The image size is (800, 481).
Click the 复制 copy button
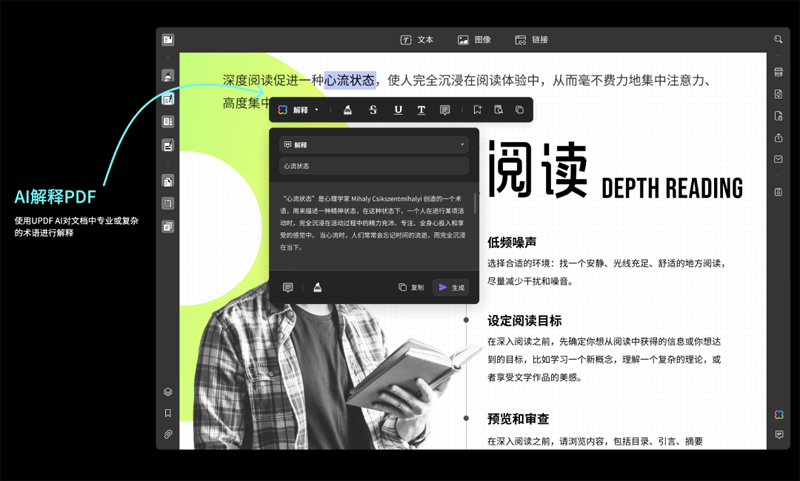[x=410, y=287]
